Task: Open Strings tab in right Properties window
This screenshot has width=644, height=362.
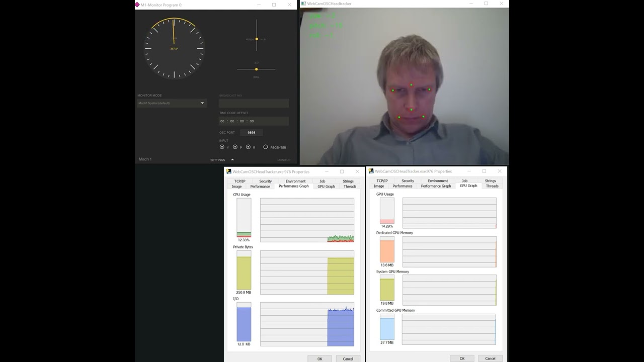Action: (491, 180)
